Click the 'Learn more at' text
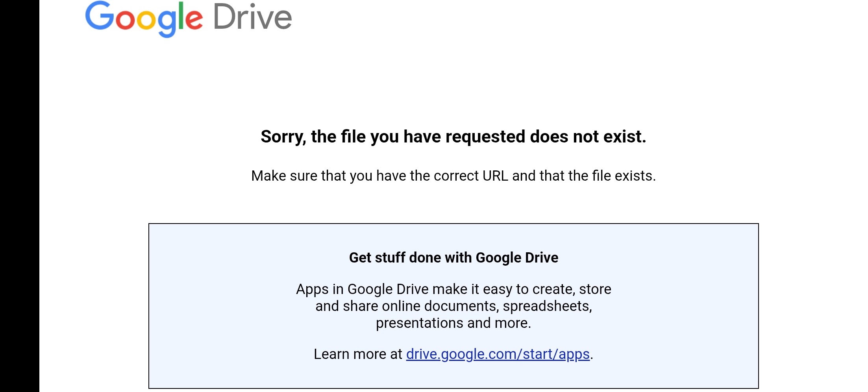The height and width of the screenshot is (392, 868). coord(357,354)
